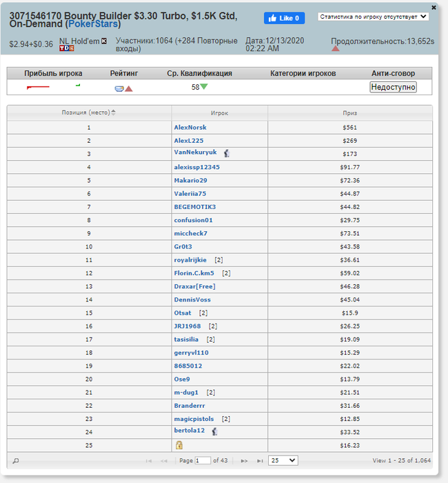Click the search magnifier icon in footer

click(16, 461)
